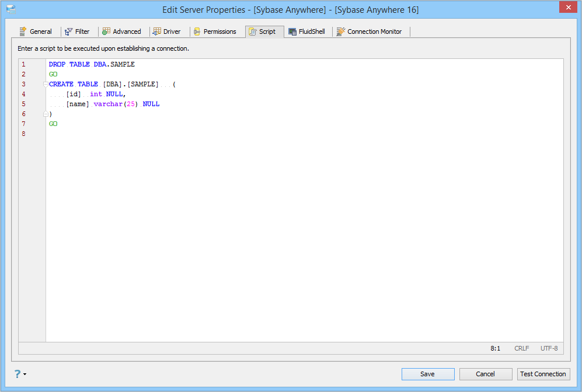582x392 pixels.
Task: Go to the Permissions tab
Action: pyautogui.click(x=215, y=32)
